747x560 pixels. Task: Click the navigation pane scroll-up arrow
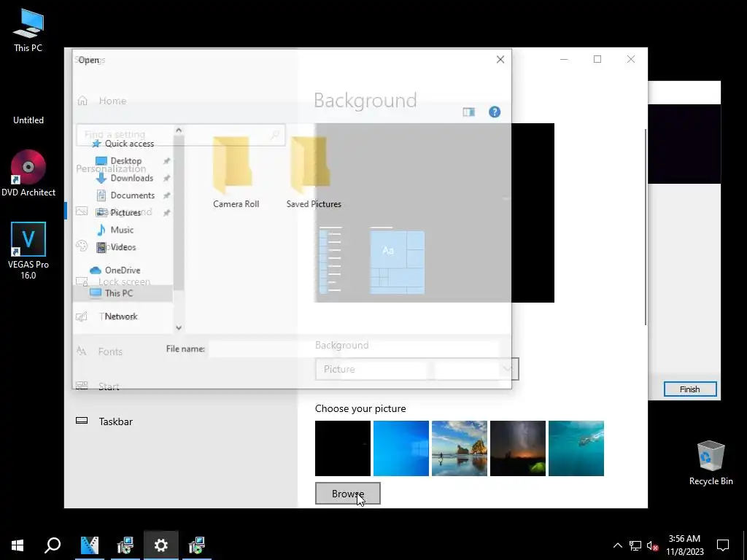(x=179, y=130)
